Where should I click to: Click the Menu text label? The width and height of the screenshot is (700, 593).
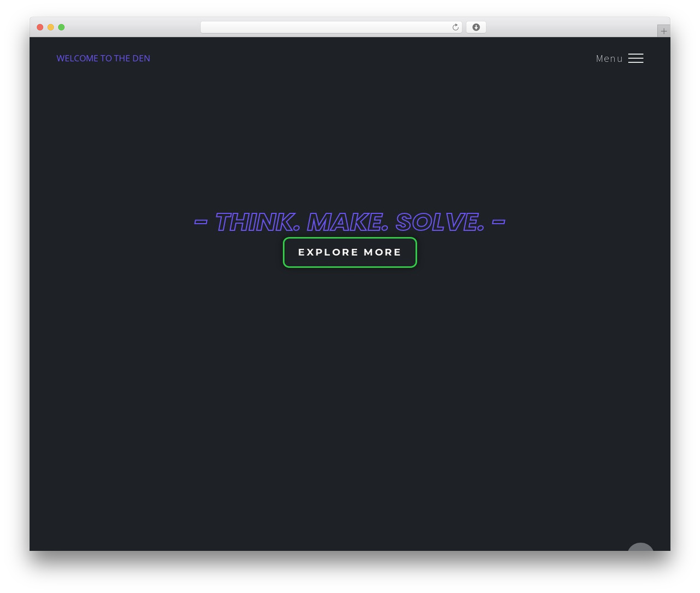coord(609,59)
